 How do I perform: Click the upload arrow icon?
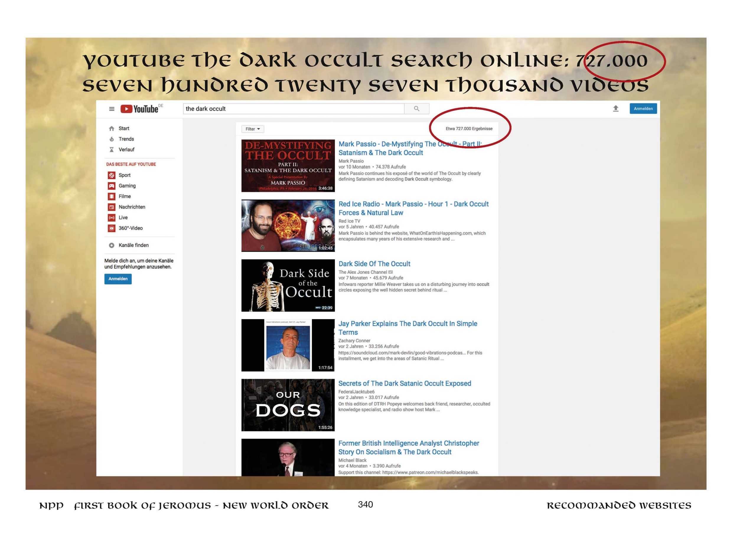tap(615, 109)
